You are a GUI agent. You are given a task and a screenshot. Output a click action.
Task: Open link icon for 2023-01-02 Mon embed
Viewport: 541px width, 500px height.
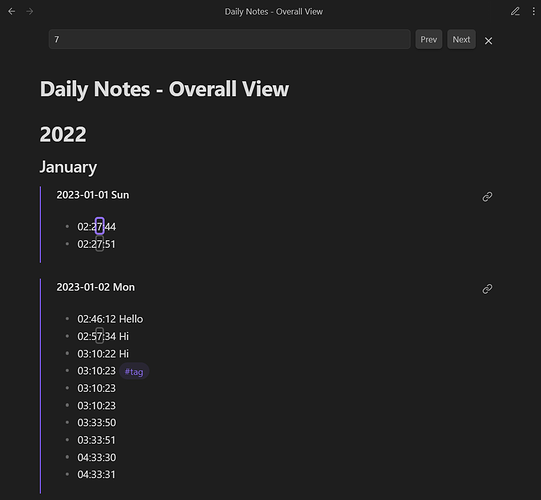487,289
